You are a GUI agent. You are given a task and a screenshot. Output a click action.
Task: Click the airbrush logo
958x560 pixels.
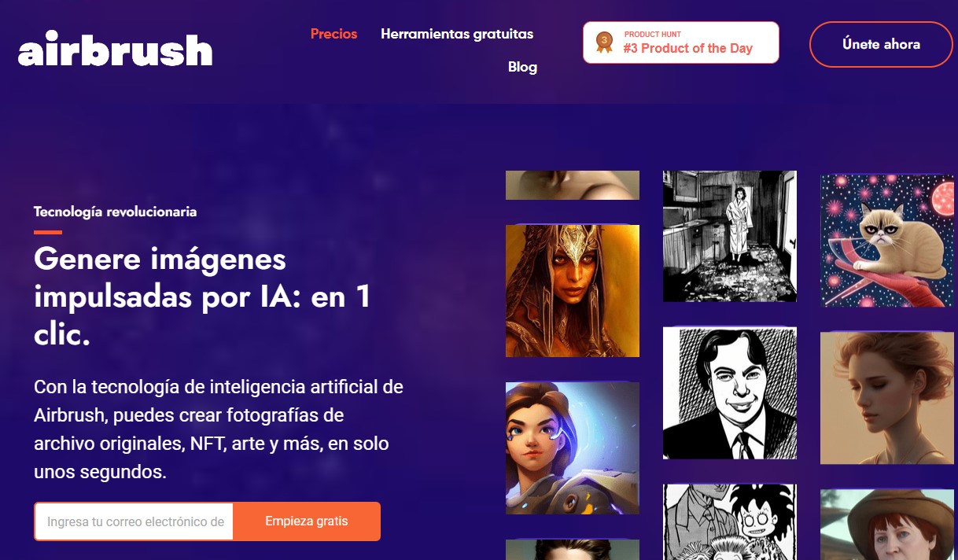116,50
